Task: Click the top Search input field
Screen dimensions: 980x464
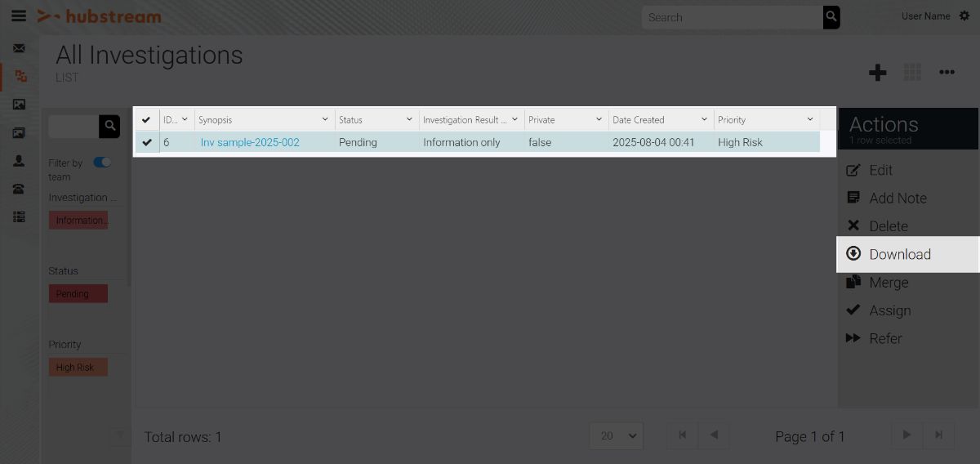Action: 731,17
